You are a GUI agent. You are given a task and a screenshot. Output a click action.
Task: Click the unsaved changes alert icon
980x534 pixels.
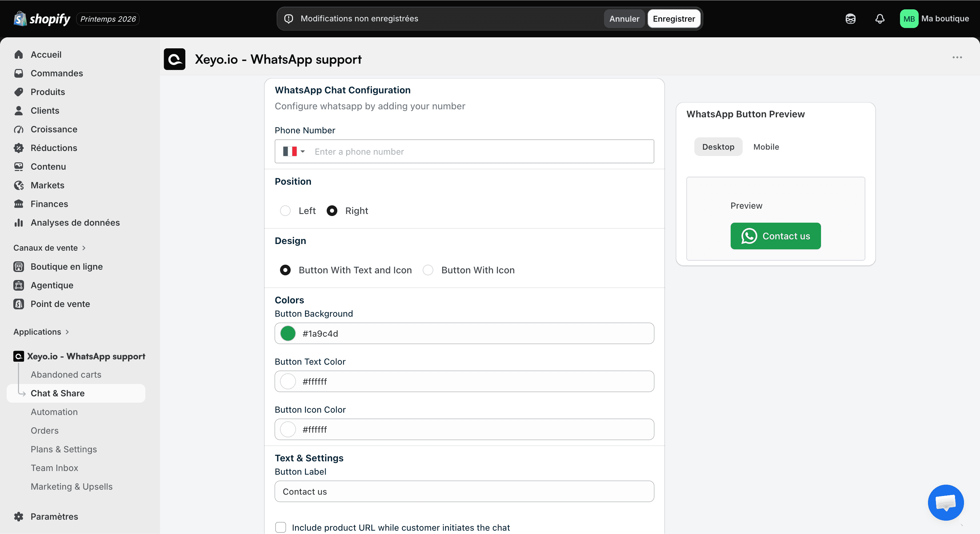pos(289,19)
